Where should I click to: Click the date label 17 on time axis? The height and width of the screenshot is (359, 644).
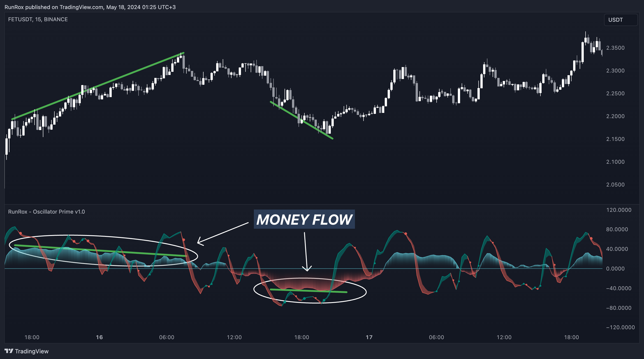click(369, 337)
